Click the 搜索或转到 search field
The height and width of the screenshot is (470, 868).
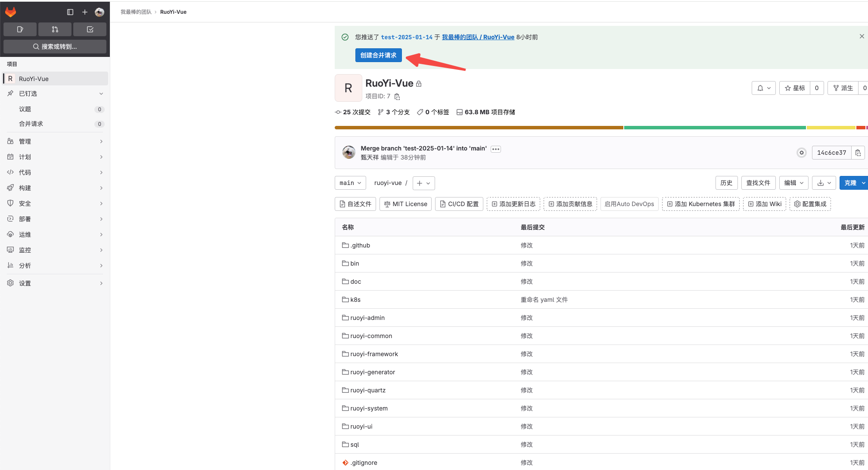[x=55, y=47]
